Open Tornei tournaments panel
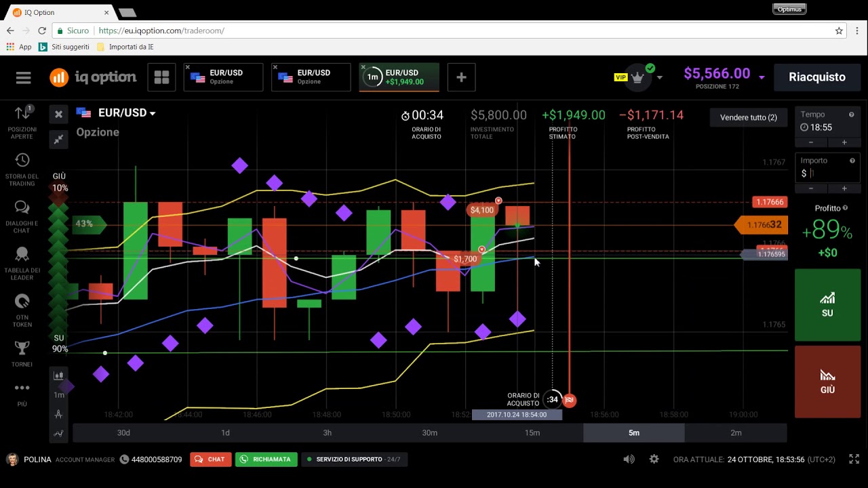 pos(22,354)
